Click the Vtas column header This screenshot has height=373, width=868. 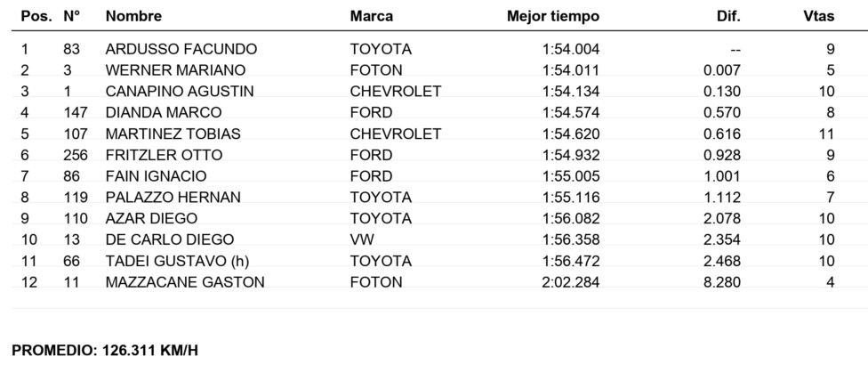[x=819, y=16]
